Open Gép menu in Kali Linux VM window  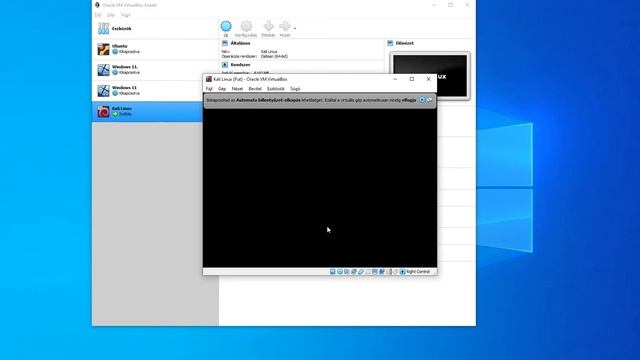(222, 89)
